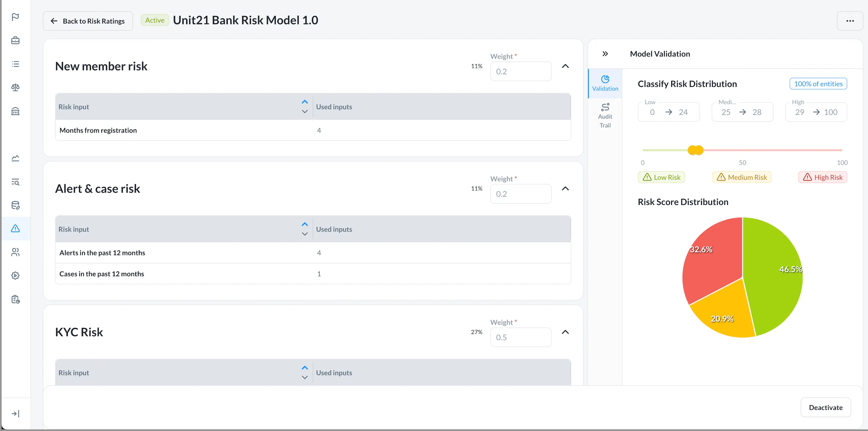Open the bank building sidebar icon
Screen dimensions: 868x431
15,111
